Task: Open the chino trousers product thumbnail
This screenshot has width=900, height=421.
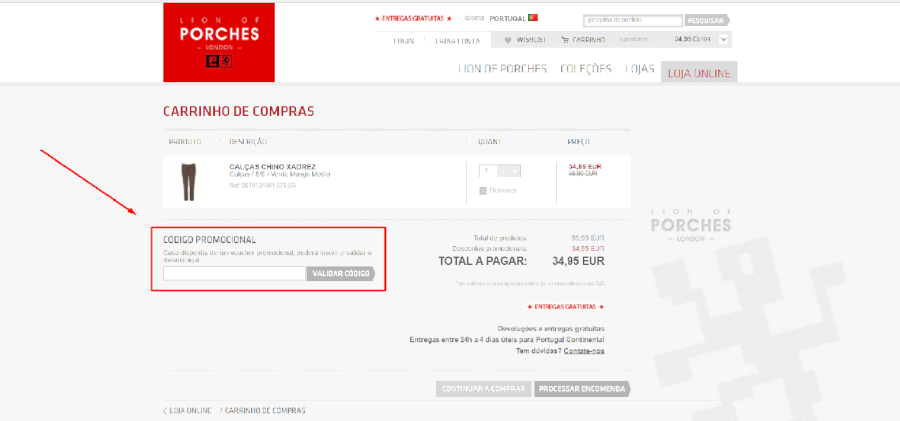Action: [x=189, y=181]
